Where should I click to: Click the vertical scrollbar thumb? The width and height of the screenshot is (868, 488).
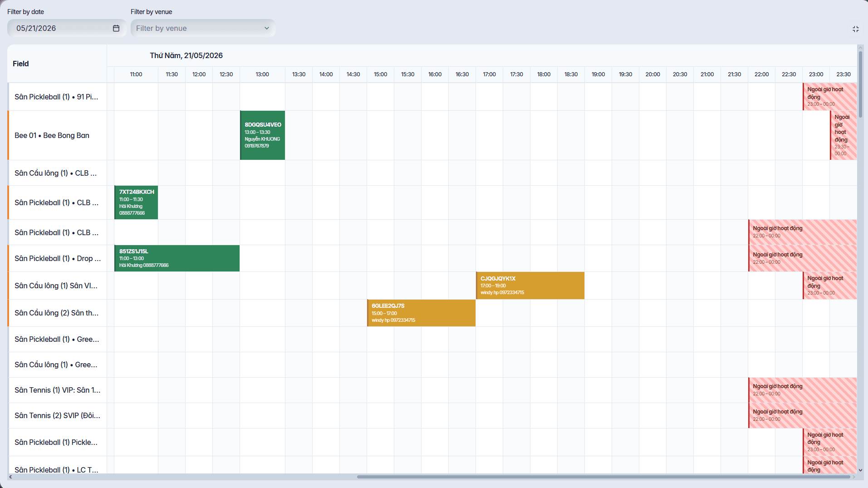[860, 84]
